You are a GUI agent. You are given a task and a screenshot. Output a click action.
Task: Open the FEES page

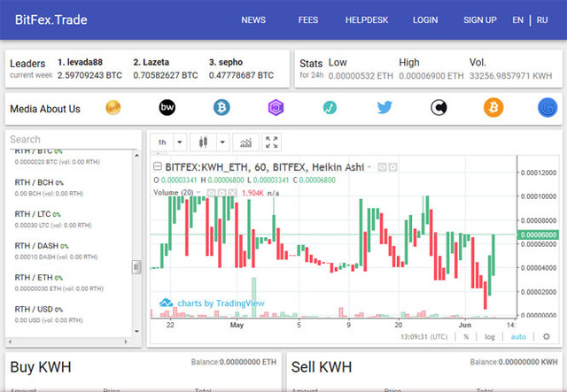(x=308, y=19)
